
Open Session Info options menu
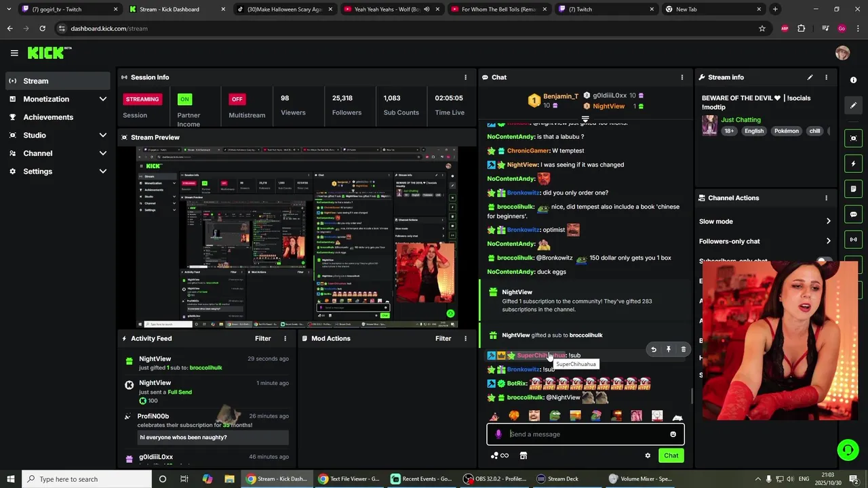(465, 77)
